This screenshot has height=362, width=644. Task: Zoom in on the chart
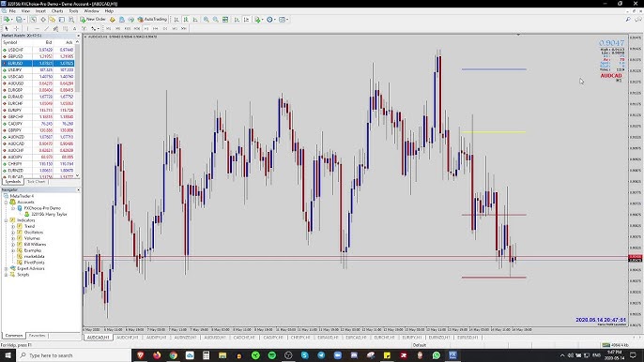click(x=207, y=20)
